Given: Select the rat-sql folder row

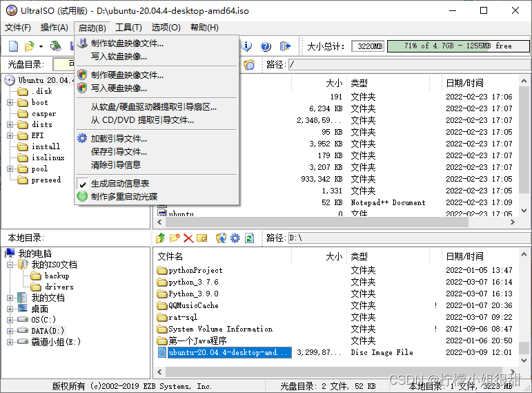Looking at the screenshot, I should [x=336, y=317].
